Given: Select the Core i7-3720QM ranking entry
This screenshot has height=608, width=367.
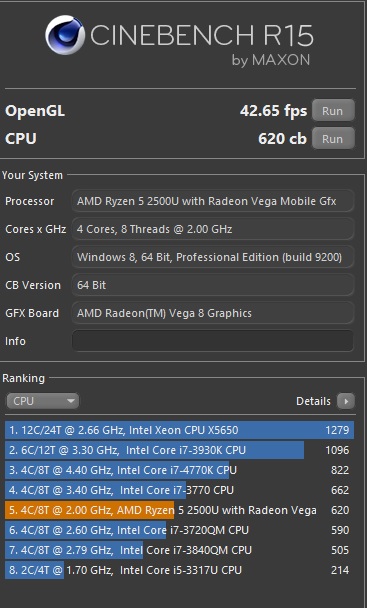Looking at the screenshot, I should pyautogui.click(x=179, y=530).
